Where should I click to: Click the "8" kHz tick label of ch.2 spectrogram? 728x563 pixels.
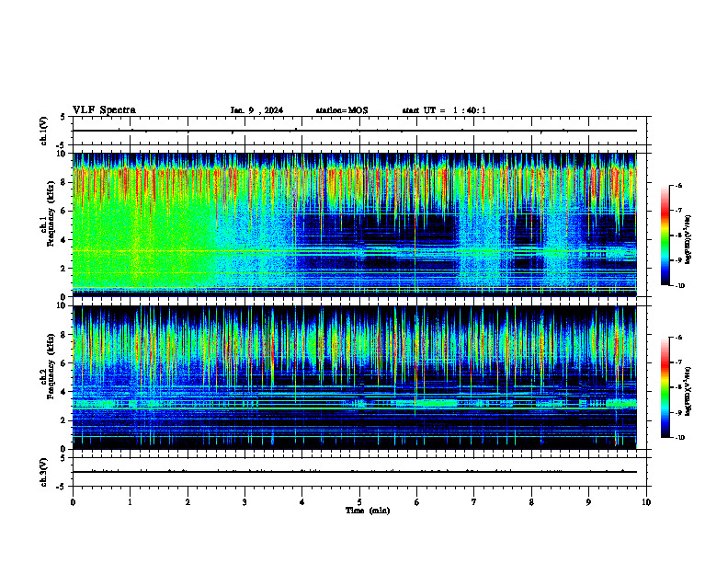pos(65,335)
